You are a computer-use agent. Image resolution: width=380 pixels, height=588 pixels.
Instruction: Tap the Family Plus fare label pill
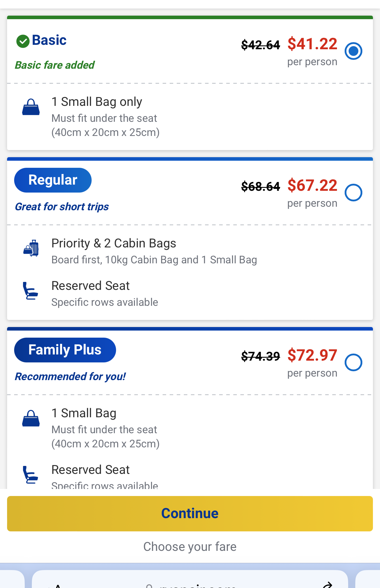[x=65, y=350]
